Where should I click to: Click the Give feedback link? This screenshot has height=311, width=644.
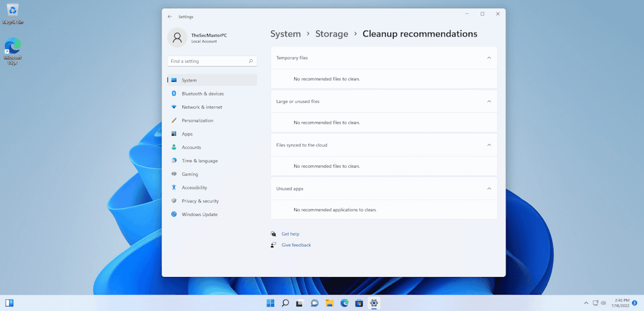click(x=296, y=245)
